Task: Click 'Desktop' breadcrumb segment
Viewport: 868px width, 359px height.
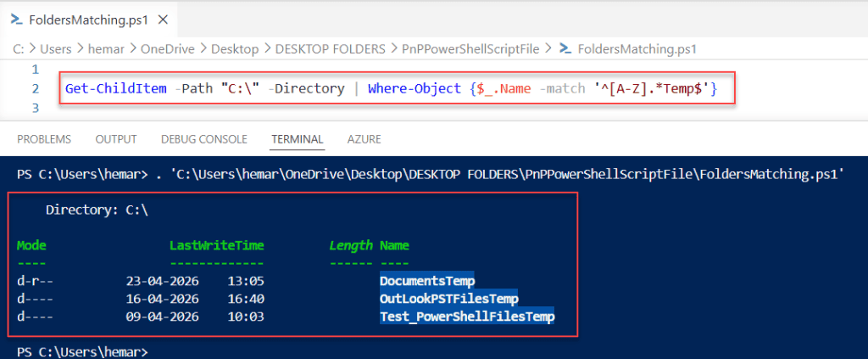Action: pos(235,48)
